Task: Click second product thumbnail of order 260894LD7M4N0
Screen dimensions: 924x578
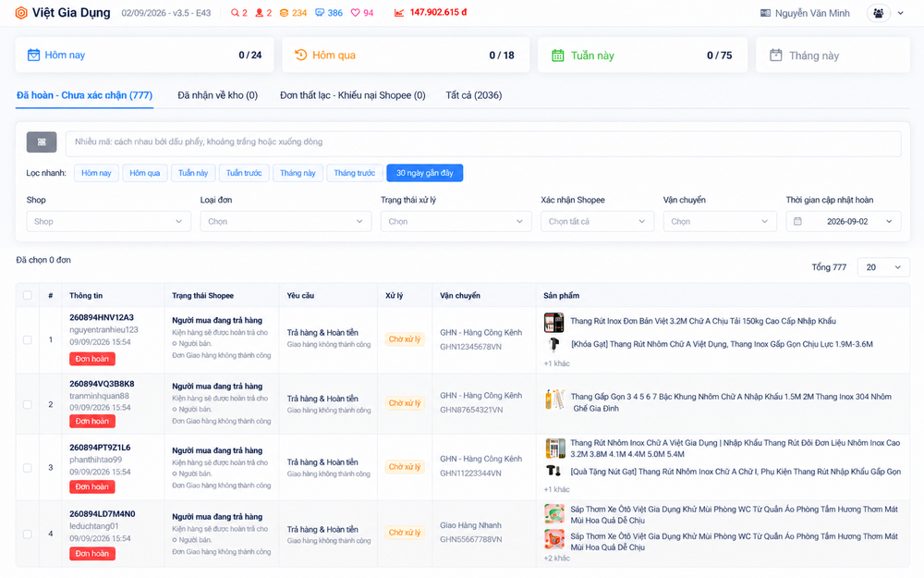Action: 554,539
